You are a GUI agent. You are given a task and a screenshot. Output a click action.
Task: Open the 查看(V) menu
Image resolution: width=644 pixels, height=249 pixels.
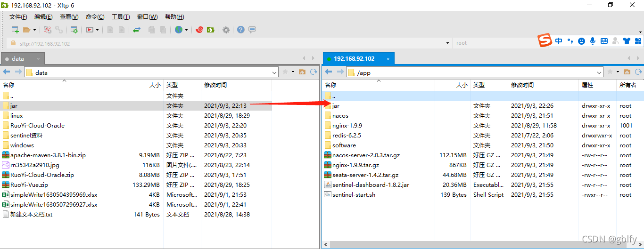pos(69,17)
